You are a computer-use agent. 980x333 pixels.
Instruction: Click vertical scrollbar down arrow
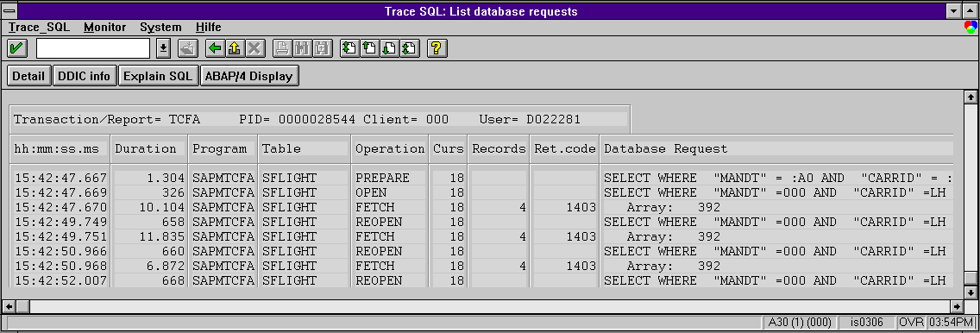click(970, 292)
